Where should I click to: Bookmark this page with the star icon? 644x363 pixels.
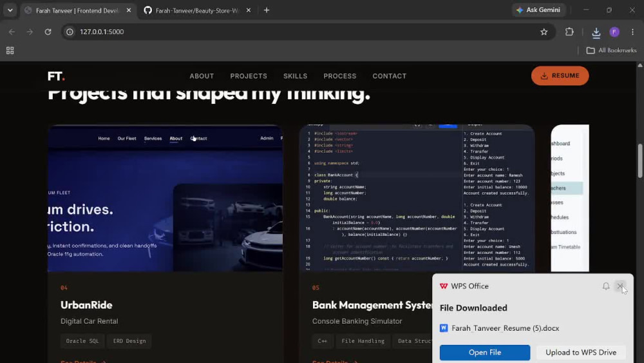(544, 32)
